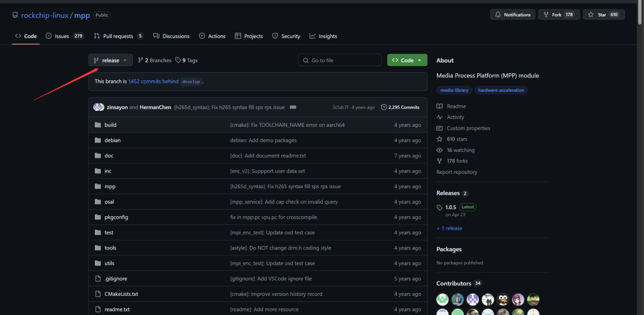Click the stars icon next to 610 stars

tap(439, 139)
